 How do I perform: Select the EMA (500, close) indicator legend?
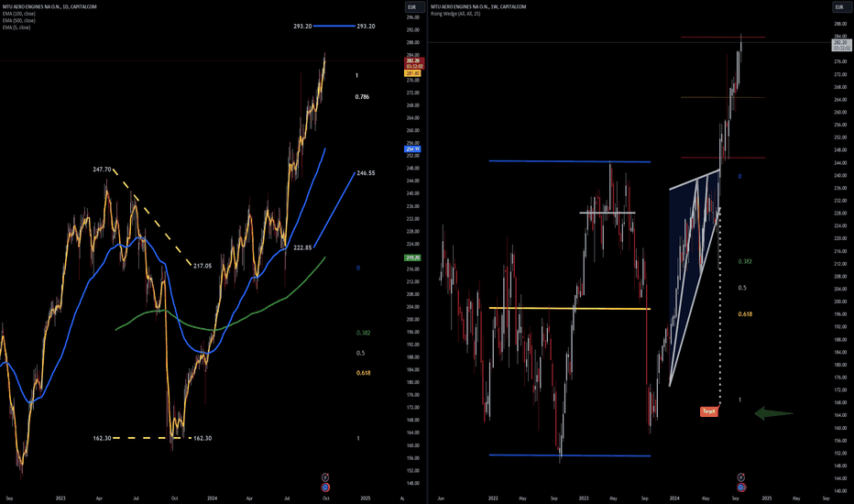click(19, 20)
